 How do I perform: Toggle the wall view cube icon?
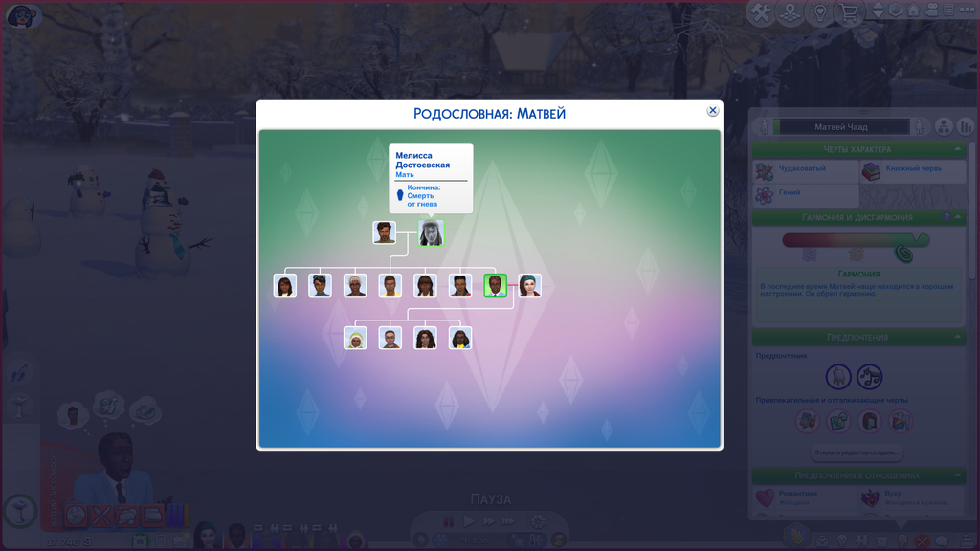point(896,10)
